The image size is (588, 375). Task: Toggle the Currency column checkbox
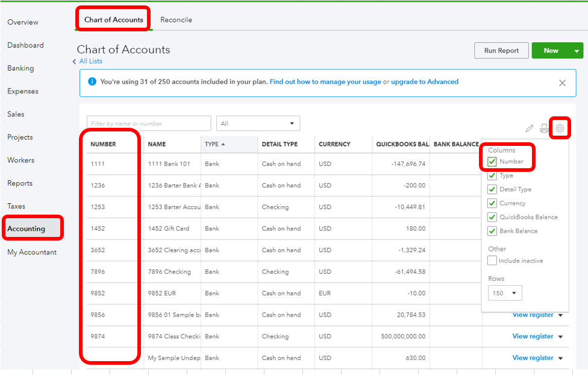point(492,203)
